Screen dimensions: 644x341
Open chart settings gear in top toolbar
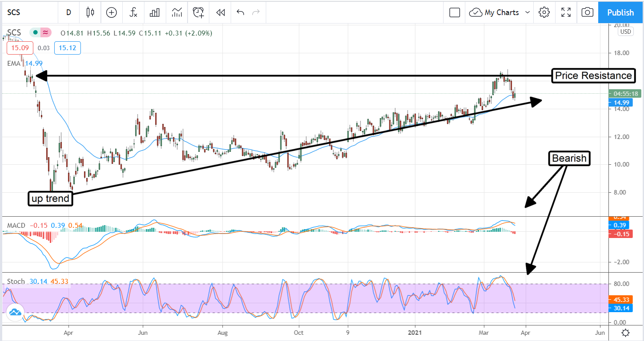point(544,12)
